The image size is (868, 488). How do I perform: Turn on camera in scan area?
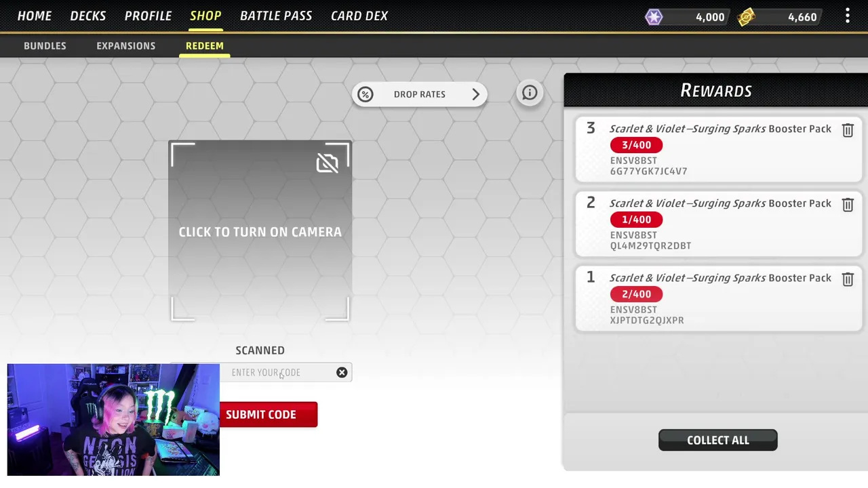[260, 231]
